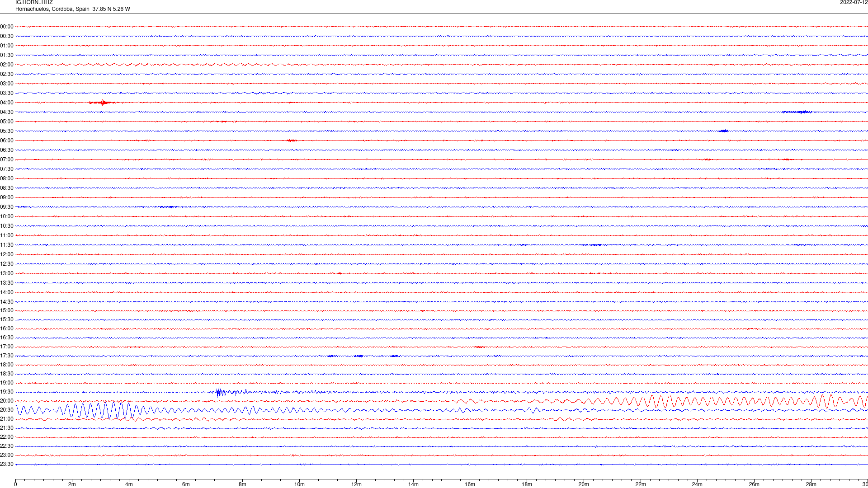Select the 05:30 time label
The height and width of the screenshot is (488, 868).
[x=7, y=131]
